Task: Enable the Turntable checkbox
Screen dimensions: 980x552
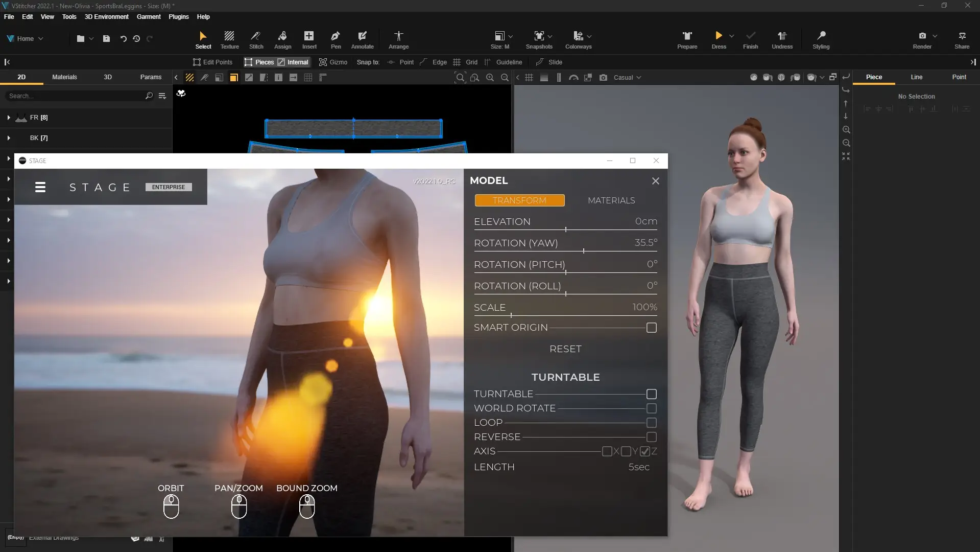Action: (x=651, y=394)
